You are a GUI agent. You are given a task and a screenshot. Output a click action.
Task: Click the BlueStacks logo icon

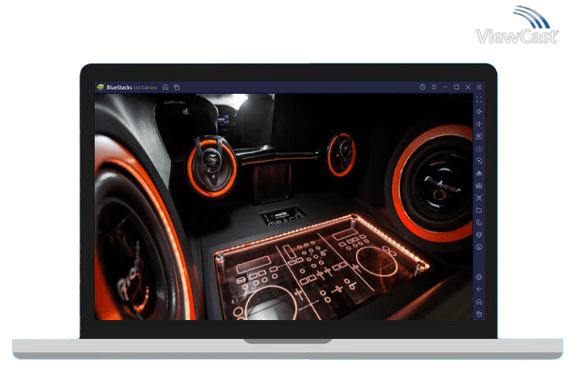point(100,87)
